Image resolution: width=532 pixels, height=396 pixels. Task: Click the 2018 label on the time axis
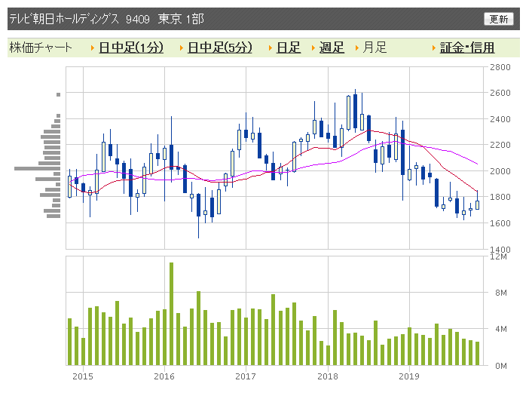click(x=327, y=376)
